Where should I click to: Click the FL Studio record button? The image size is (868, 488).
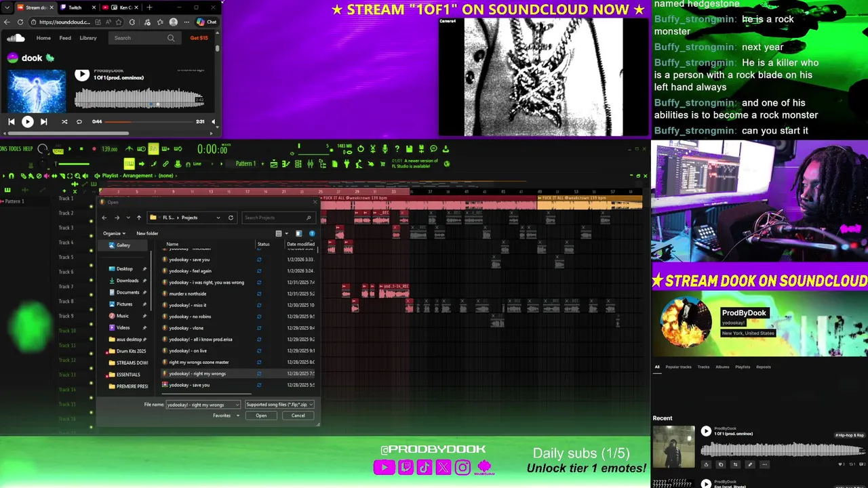(x=94, y=148)
